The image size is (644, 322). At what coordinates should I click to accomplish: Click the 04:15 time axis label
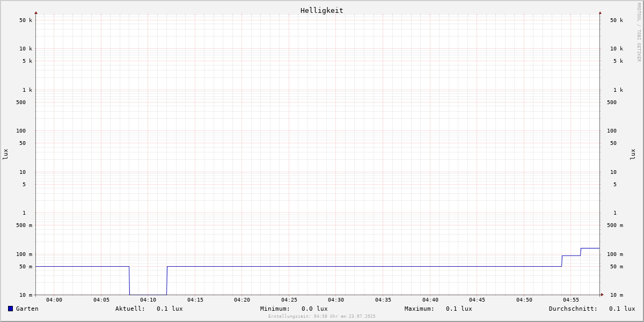pos(195,300)
